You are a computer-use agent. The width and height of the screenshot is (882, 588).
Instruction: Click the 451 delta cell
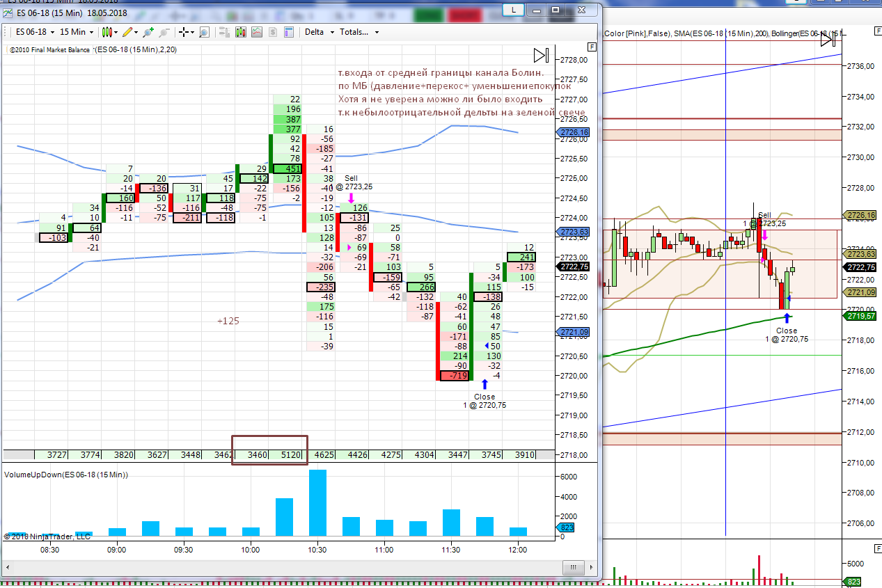click(x=288, y=168)
